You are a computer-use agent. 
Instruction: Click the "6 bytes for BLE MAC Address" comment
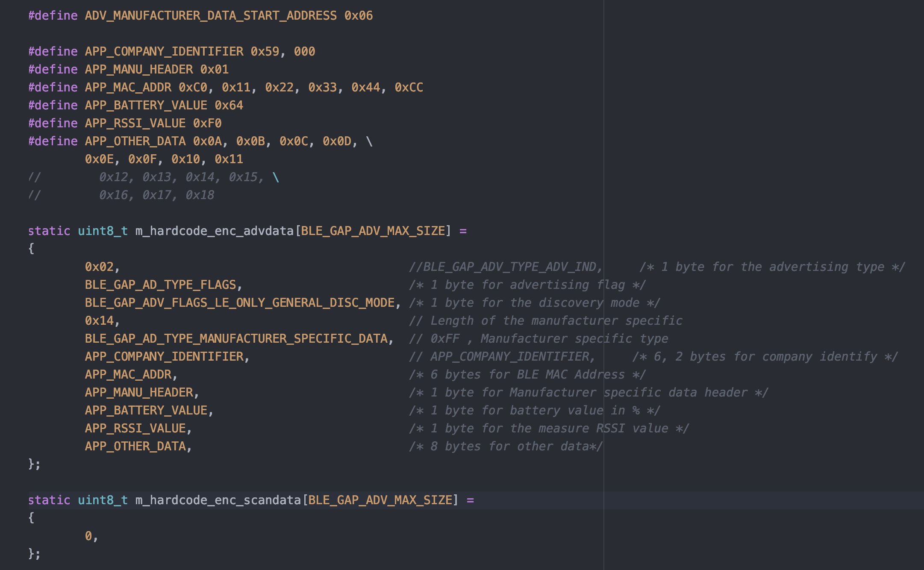527,375
